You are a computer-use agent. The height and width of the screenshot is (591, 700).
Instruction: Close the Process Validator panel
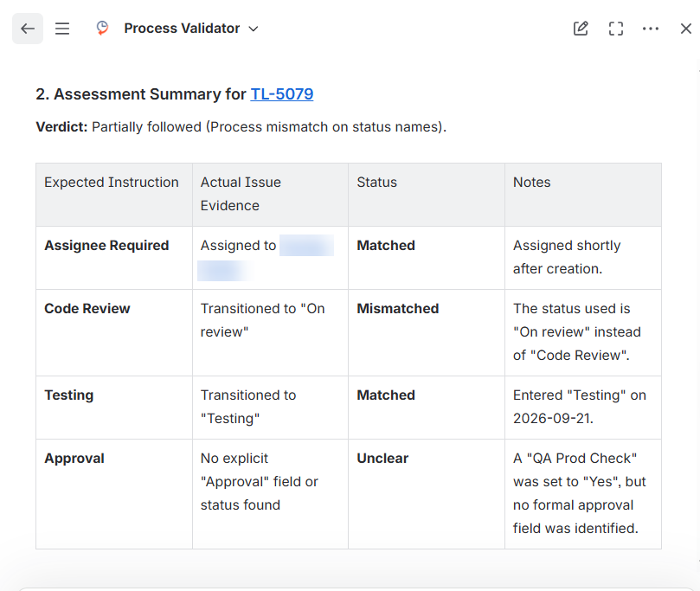coord(685,29)
